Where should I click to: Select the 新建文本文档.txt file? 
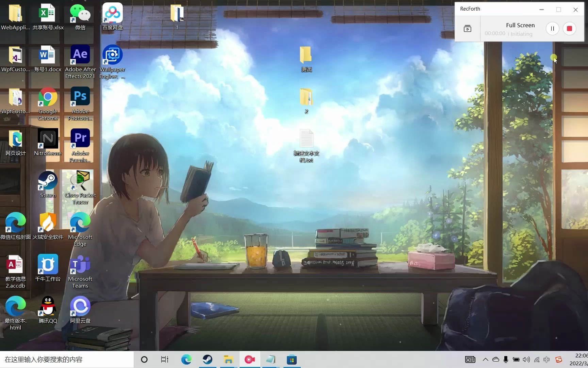coord(306,146)
